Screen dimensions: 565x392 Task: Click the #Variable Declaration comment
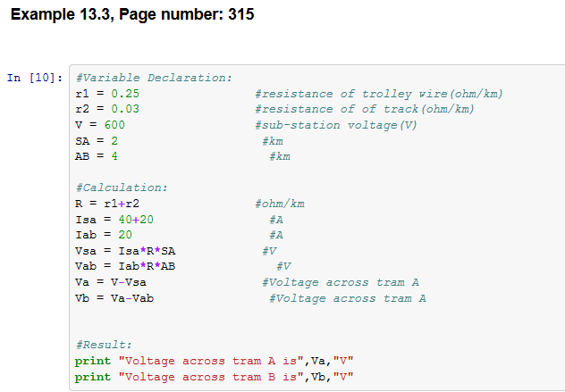(x=154, y=78)
